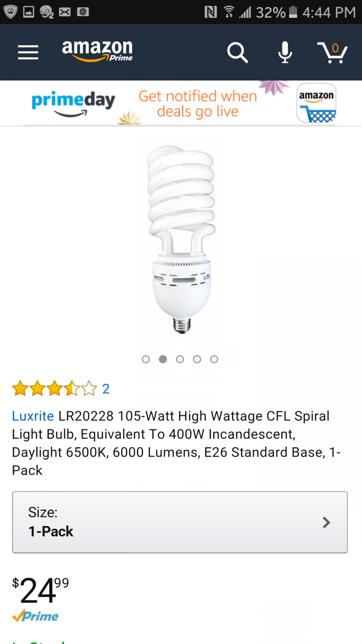
Task: Tap the primeday logo in banner
Action: click(73, 104)
